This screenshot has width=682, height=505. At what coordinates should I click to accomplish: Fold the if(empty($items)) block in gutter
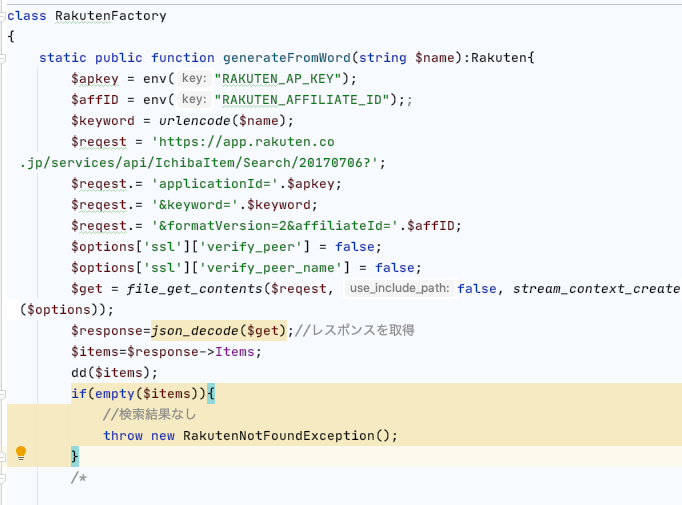(x=4, y=393)
